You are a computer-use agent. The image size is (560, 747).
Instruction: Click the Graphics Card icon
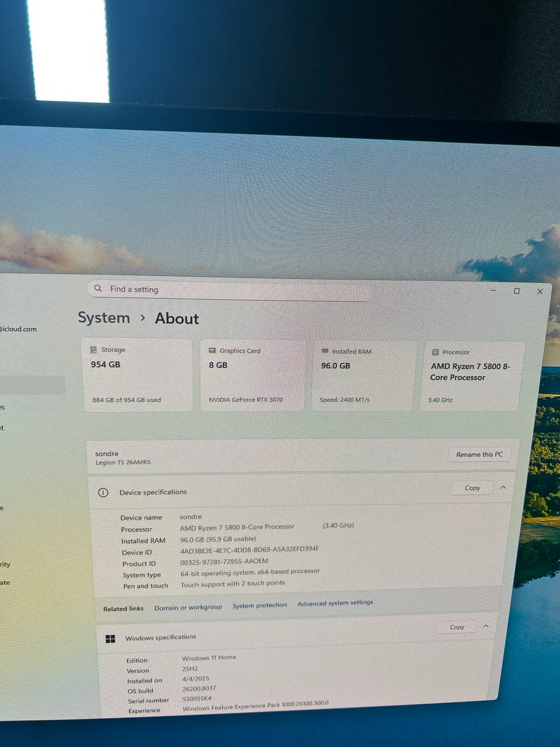pyautogui.click(x=212, y=351)
